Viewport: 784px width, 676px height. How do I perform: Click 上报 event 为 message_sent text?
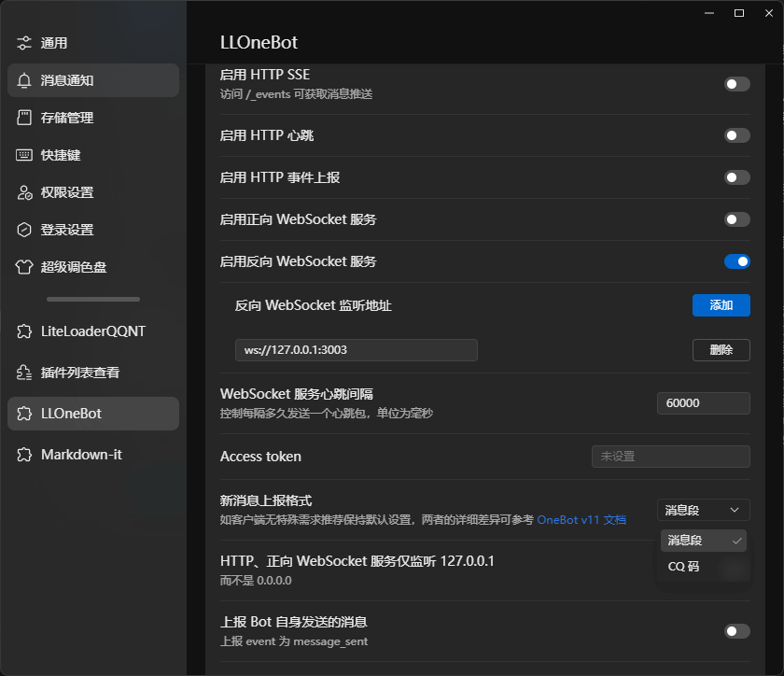[294, 641]
